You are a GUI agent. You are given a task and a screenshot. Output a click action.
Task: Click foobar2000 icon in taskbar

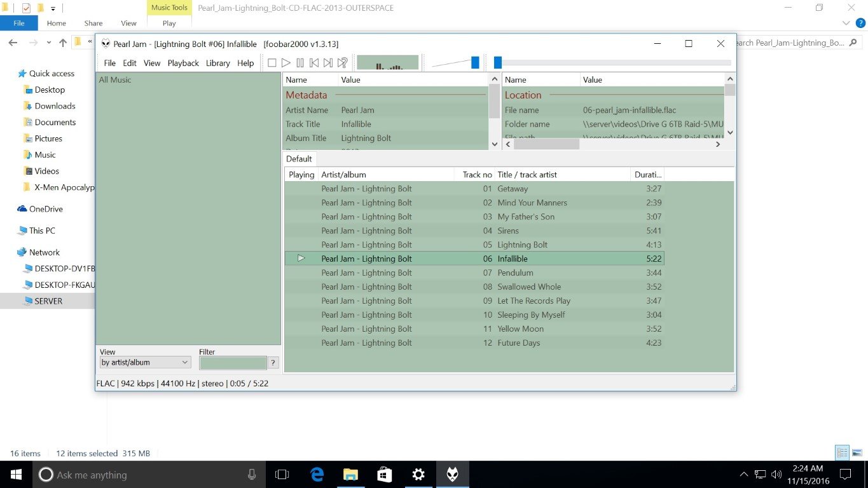coord(453,475)
